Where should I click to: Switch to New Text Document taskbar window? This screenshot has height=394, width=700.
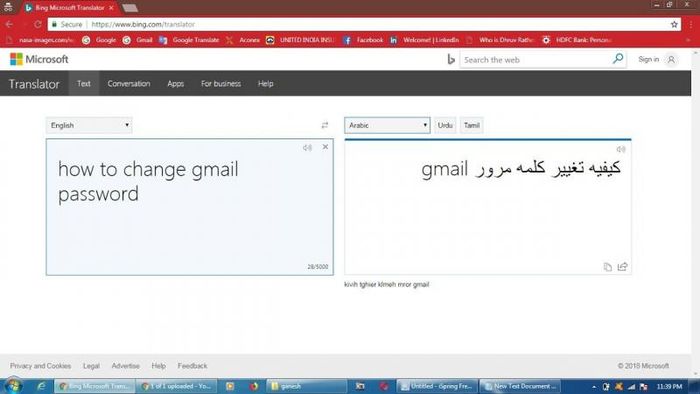(520, 386)
